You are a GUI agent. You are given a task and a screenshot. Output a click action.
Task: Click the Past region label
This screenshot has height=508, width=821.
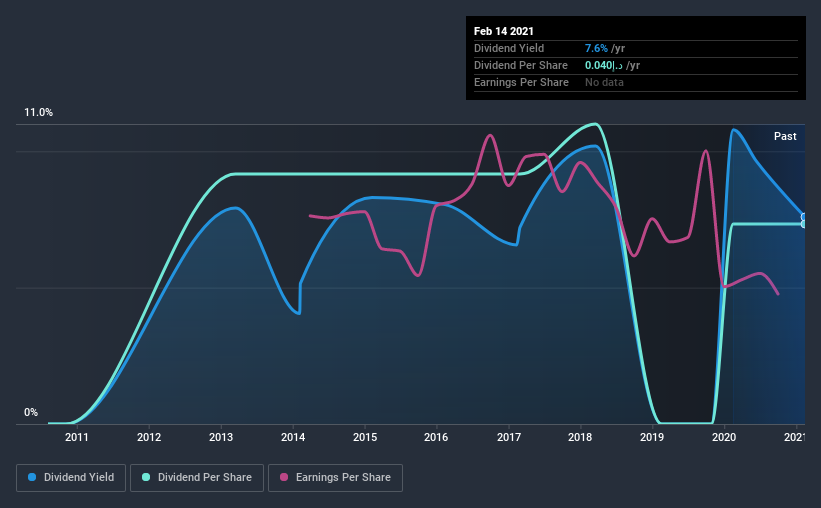click(785, 136)
